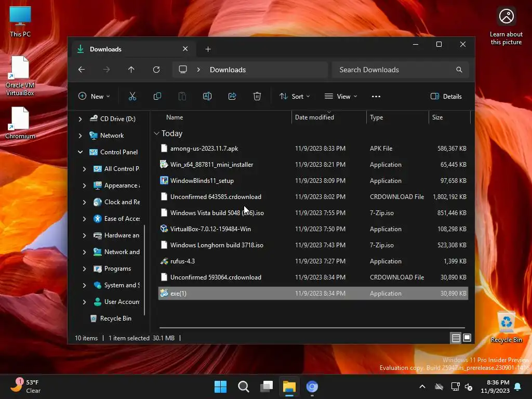This screenshot has width=532, height=399.
Task: Click the Cut scissors icon
Action: (x=132, y=96)
